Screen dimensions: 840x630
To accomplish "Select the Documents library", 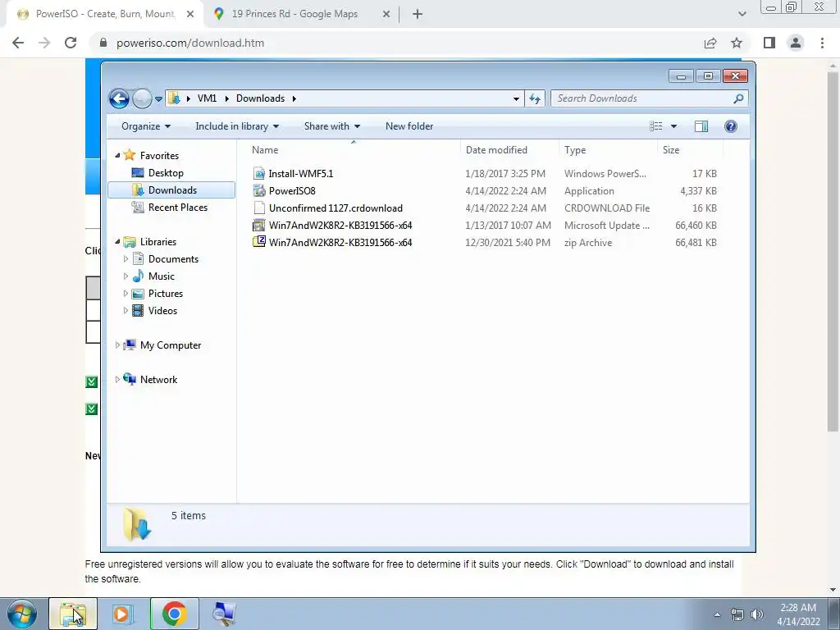I will pos(174,259).
